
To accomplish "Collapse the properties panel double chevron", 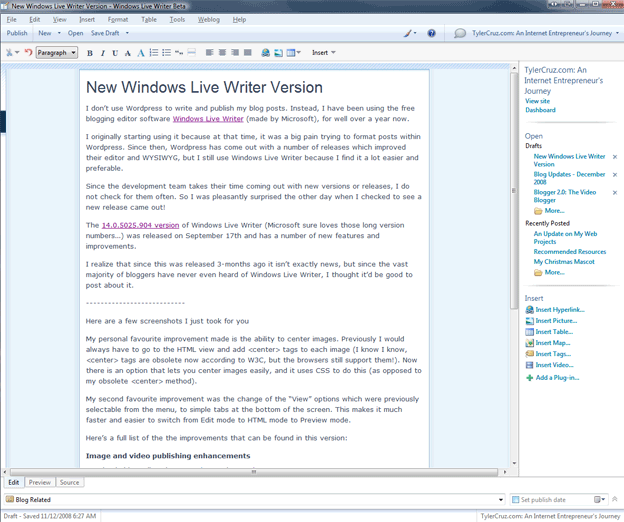I will (615, 499).
